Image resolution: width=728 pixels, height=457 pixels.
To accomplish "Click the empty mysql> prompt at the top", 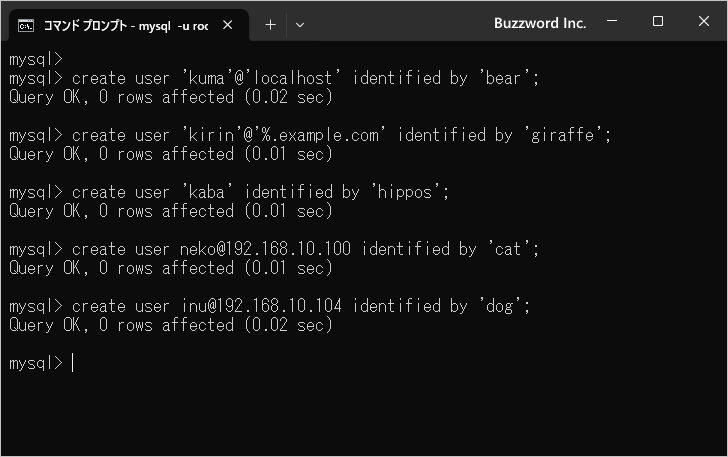I will (x=36, y=59).
